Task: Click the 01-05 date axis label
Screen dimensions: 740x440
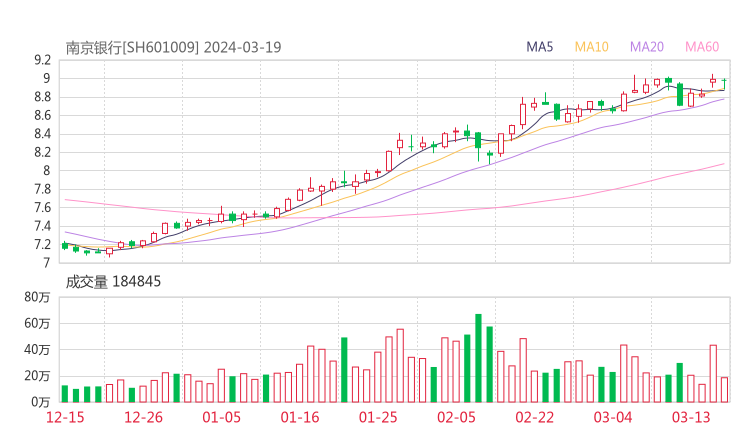Action: pos(221,417)
